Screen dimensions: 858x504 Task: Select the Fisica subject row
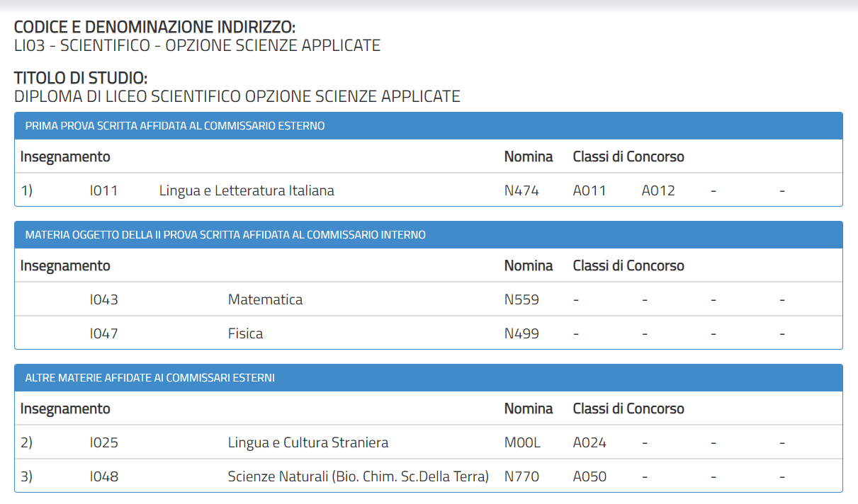coord(245,333)
